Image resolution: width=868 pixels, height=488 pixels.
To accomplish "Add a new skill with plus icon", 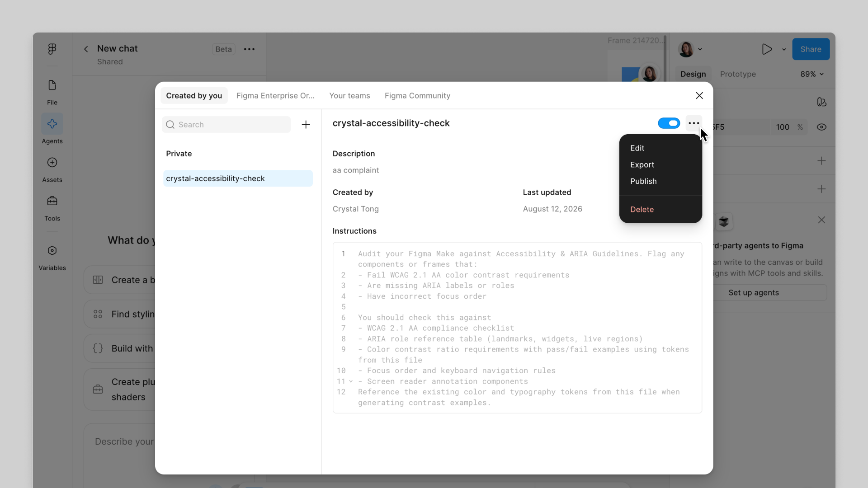I will 306,125.
